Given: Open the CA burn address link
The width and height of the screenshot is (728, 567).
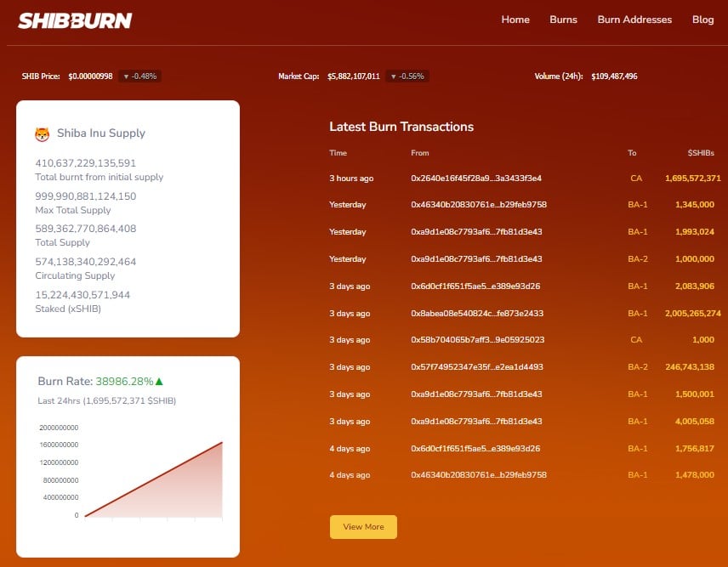Looking at the screenshot, I should point(636,178).
